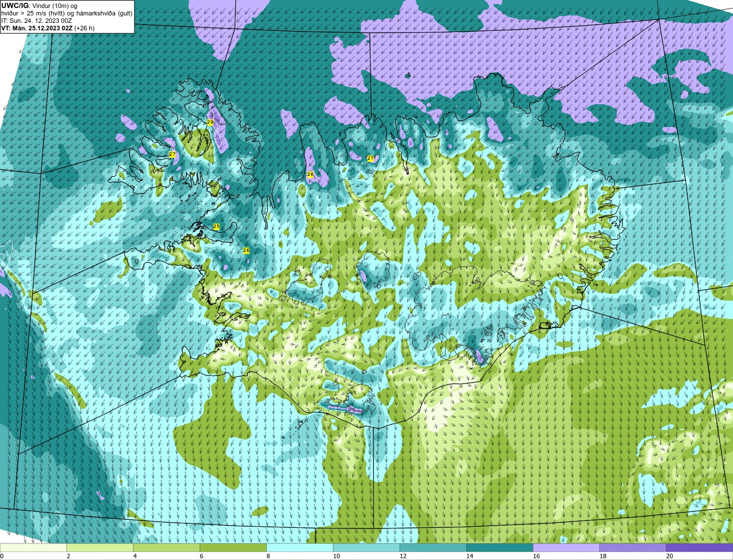The height and width of the screenshot is (560, 733).
Task: Click the yellow 26 label beside the purple fjord patch
Action: pos(310,174)
